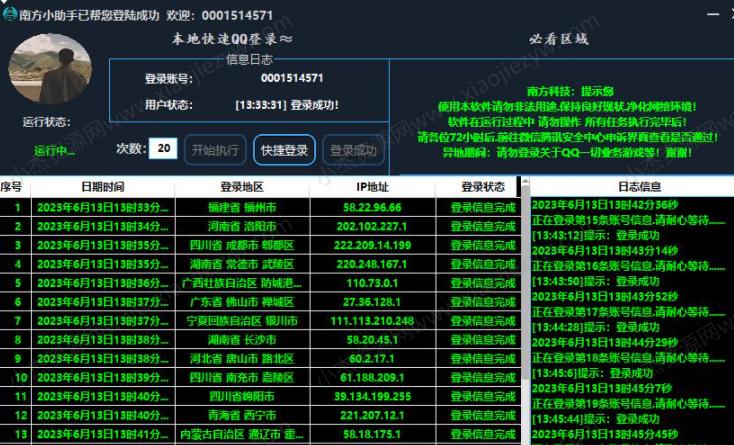Image resolution: width=734 pixels, height=445 pixels.
Task: Click the user avatar thumbnail
Action: (50, 68)
